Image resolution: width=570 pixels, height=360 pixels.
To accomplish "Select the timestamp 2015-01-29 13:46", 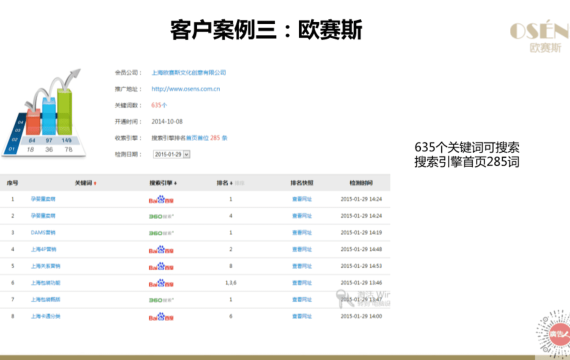I will [x=361, y=283].
